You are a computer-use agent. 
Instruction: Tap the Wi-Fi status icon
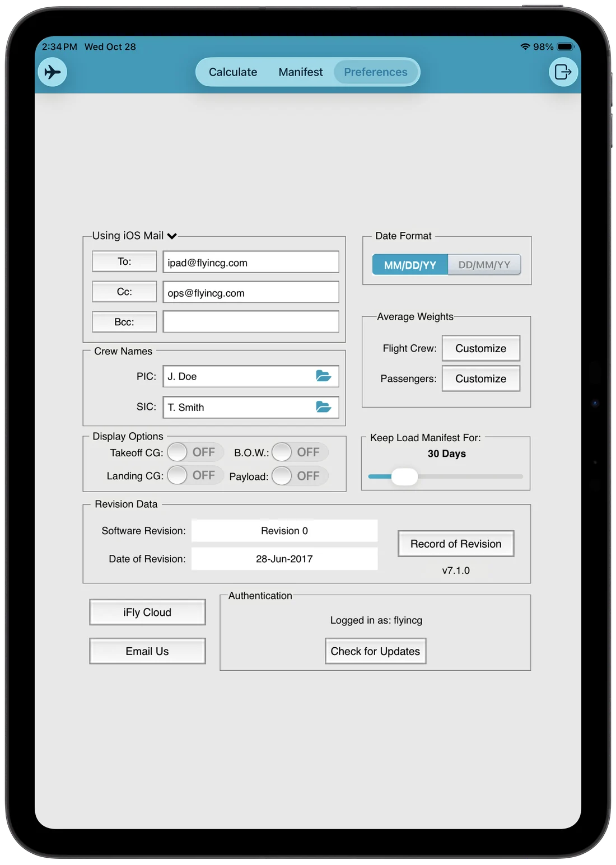coord(525,46)
